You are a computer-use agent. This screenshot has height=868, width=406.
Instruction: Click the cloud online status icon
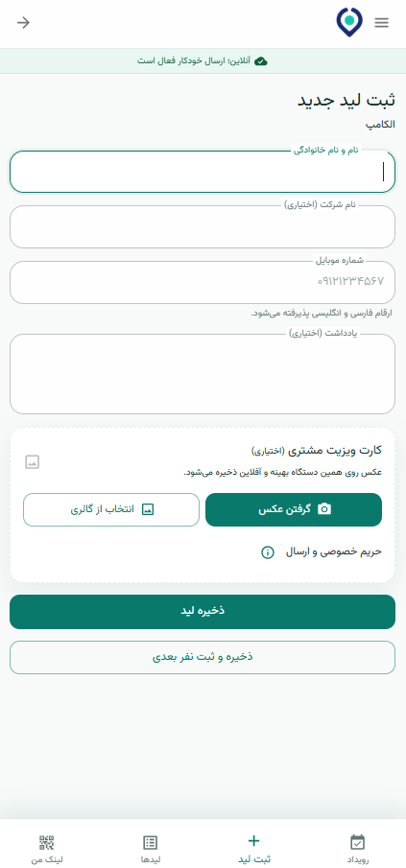click(261, 60)
